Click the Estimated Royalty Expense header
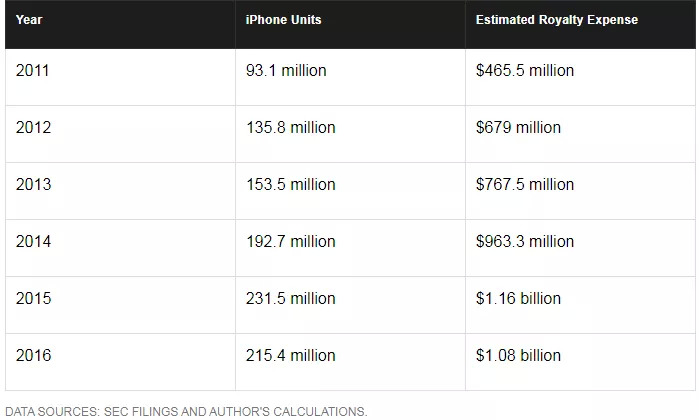This screenshot has width=699, height=420. pyautogui.click(x=556, y=20)
